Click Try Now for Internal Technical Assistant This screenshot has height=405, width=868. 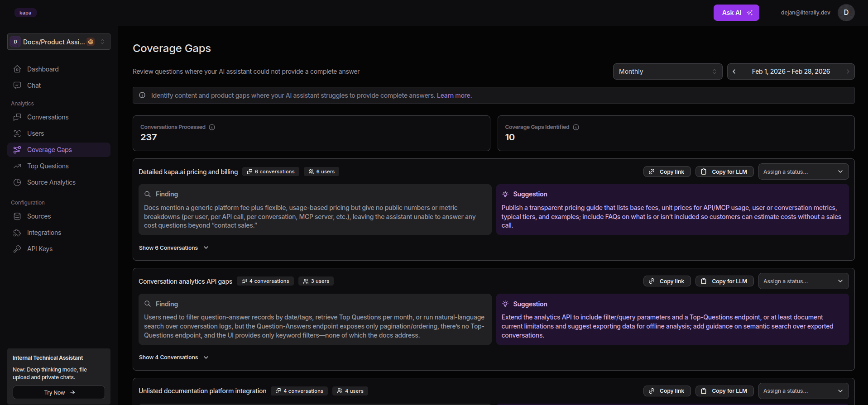coord(59,392)
